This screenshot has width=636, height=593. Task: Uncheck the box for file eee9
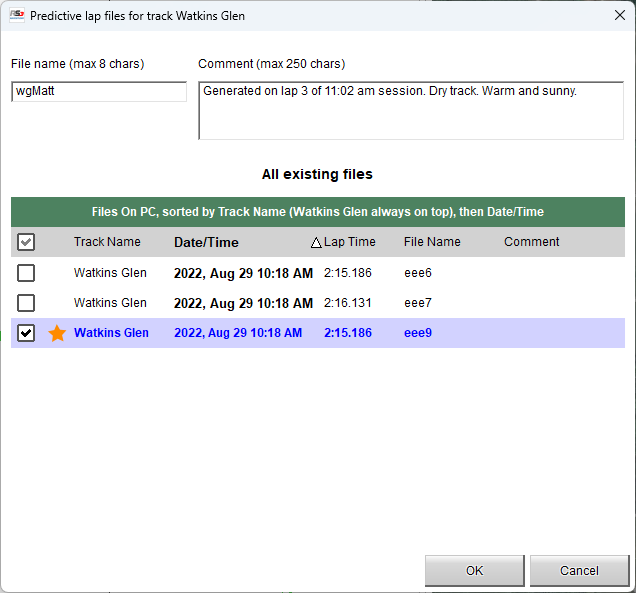click(26, 333)
